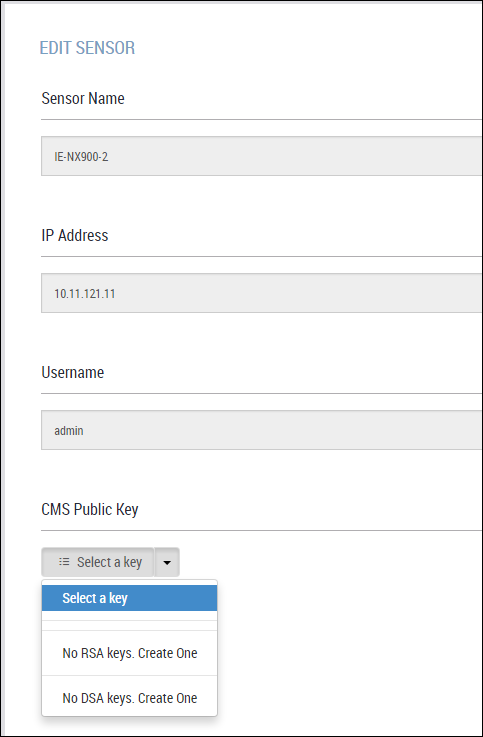Viewport: 483px width, 737px height.
Task: Click the EDIT SENSOR heading
Action: [87, 48]
